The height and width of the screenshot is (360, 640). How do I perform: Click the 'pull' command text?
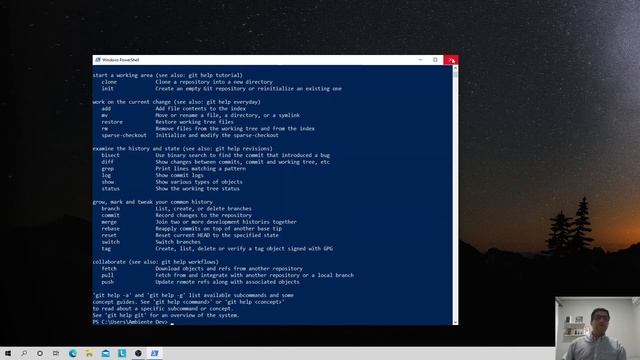click(108, 276)
